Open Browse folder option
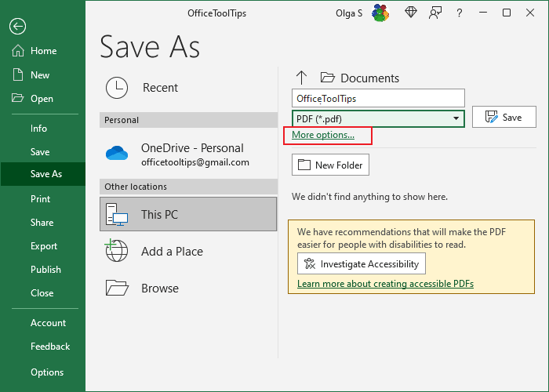Screen dimensions: 549x392 pos(159,289)
